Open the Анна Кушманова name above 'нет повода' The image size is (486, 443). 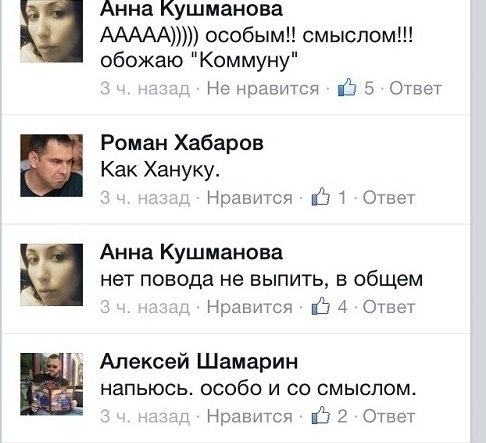point(191,252)
